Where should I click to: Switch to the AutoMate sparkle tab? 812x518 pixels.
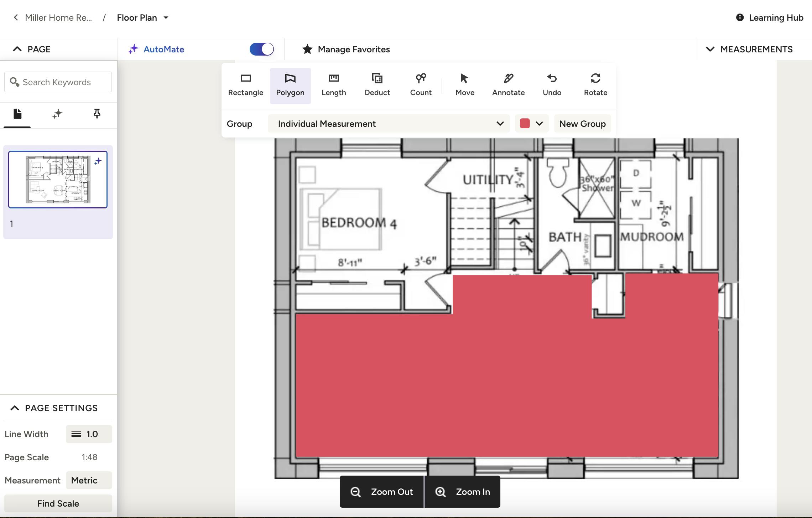(57, 114)
